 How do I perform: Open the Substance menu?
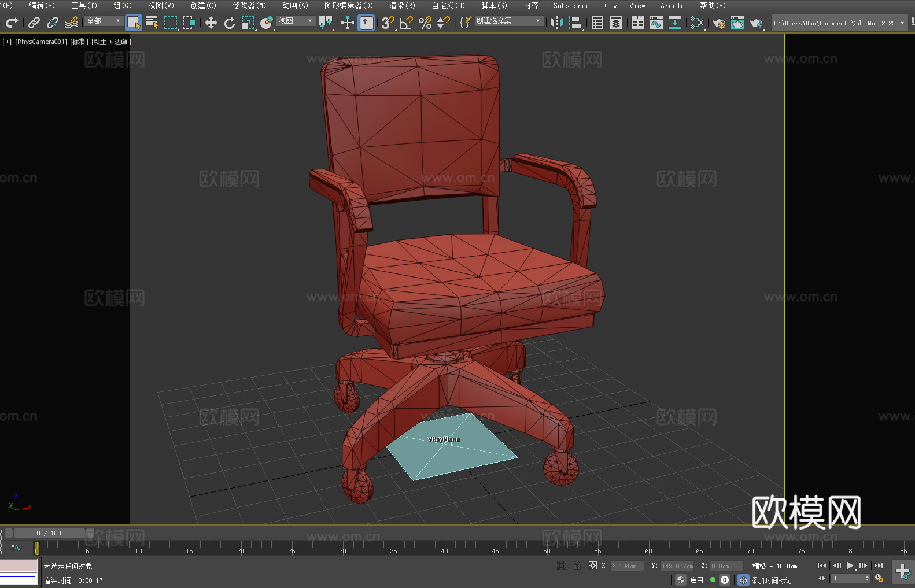571,5
